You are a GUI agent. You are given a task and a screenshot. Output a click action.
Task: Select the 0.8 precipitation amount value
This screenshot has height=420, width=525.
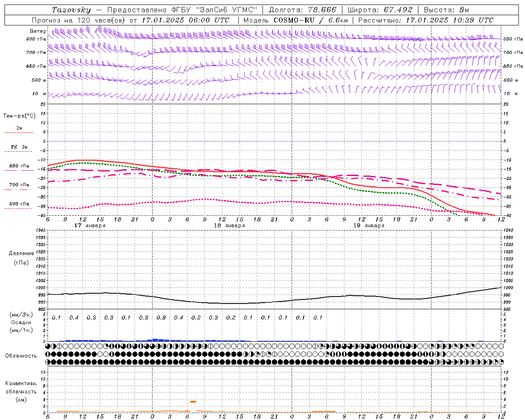point(161,318)
